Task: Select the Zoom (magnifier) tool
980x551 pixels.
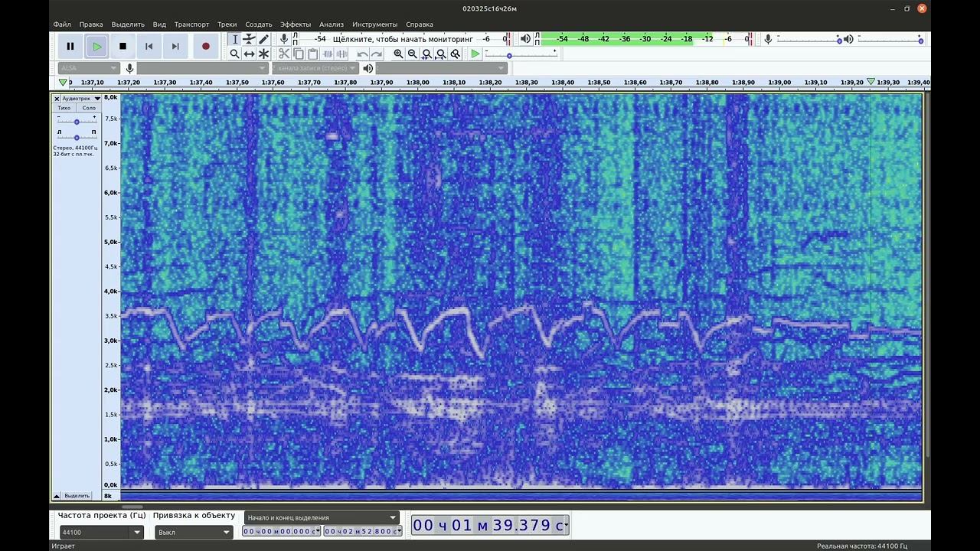Action: (x=235, y=54)
